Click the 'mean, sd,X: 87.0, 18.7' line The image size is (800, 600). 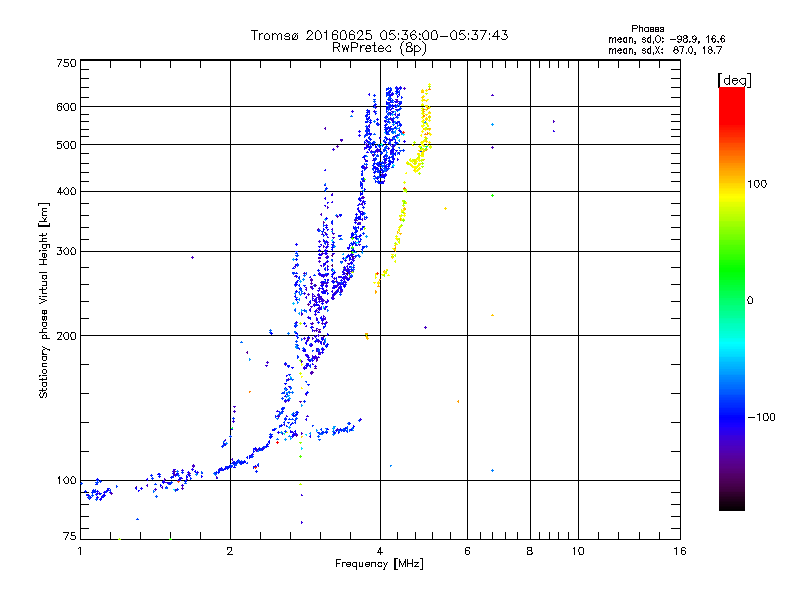click(x=665, y=50)
